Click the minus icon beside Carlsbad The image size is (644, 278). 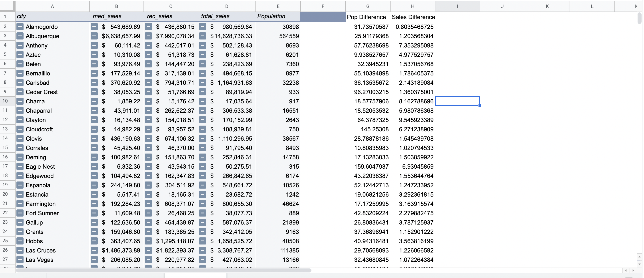coord(20,83)
